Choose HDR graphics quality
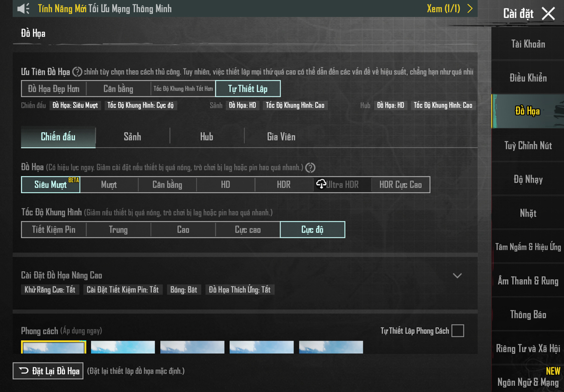This screenshot has height=392, width=564. (x=284, y=185)
